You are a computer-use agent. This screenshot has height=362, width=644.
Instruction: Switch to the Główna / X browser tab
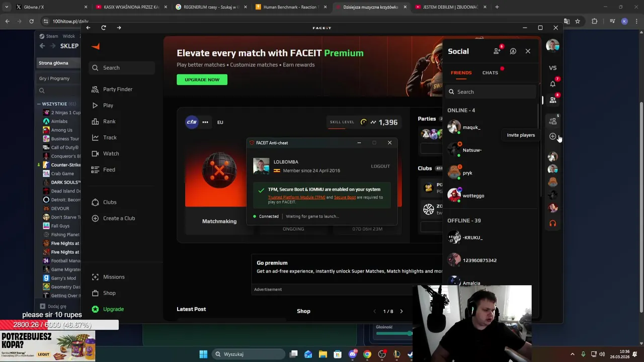50,7
